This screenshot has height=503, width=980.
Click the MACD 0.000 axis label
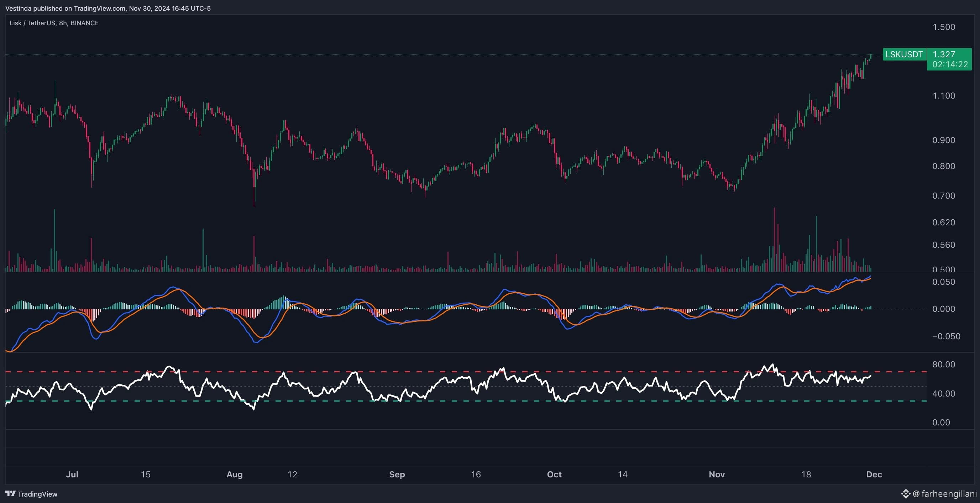coord(943,309)
